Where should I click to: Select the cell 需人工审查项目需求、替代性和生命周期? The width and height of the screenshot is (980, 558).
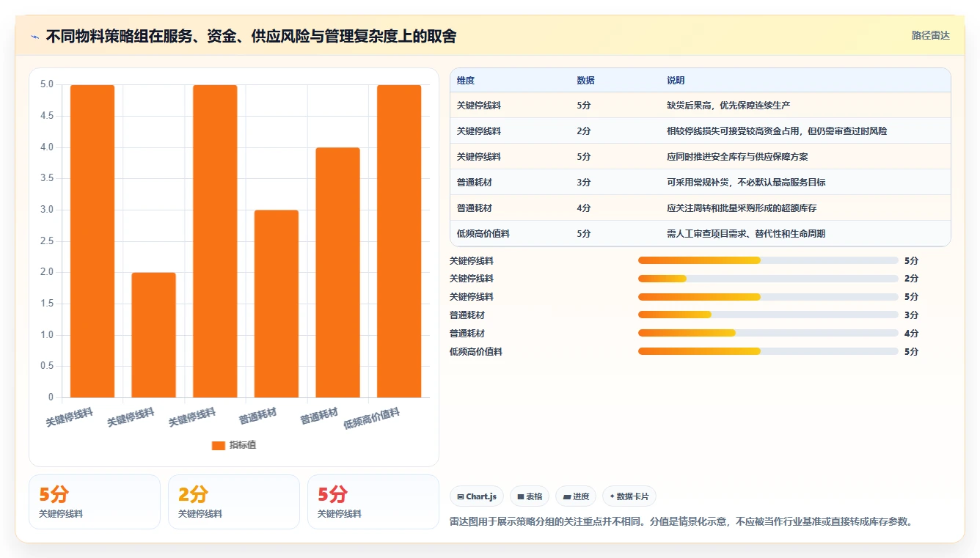click(x=746, y=234)
